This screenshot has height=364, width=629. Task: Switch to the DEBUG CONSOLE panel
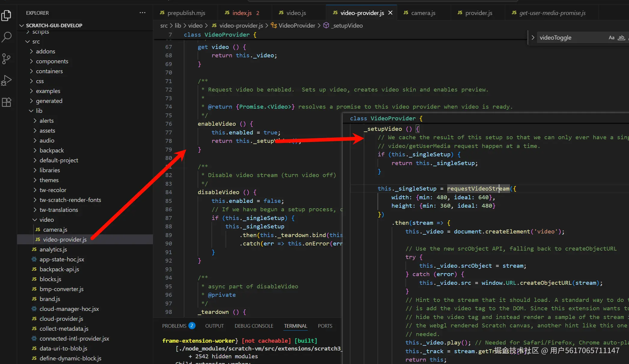(254, 326)
